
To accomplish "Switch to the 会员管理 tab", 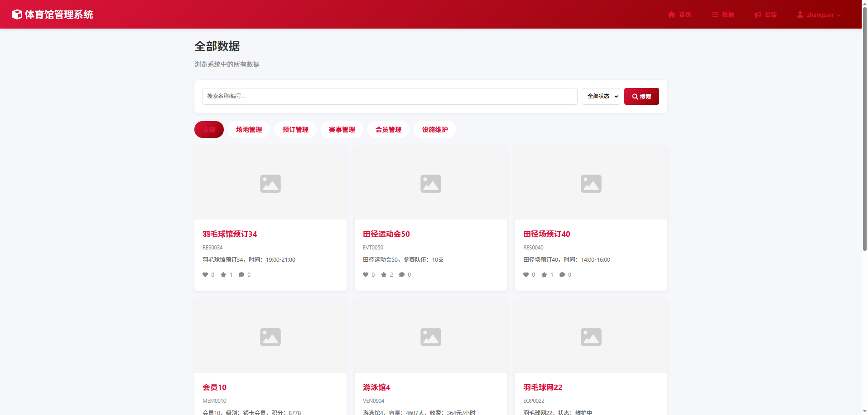I will [388, 130].
